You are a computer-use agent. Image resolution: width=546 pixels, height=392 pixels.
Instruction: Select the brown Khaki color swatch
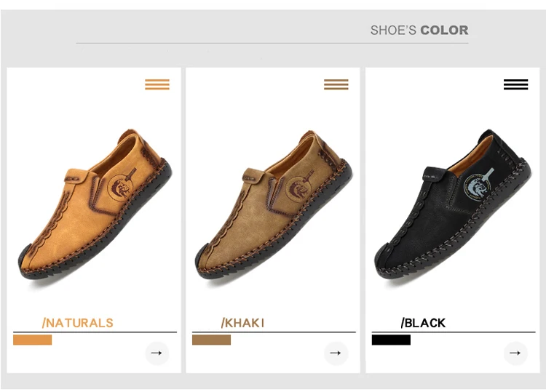click(211, 340)
